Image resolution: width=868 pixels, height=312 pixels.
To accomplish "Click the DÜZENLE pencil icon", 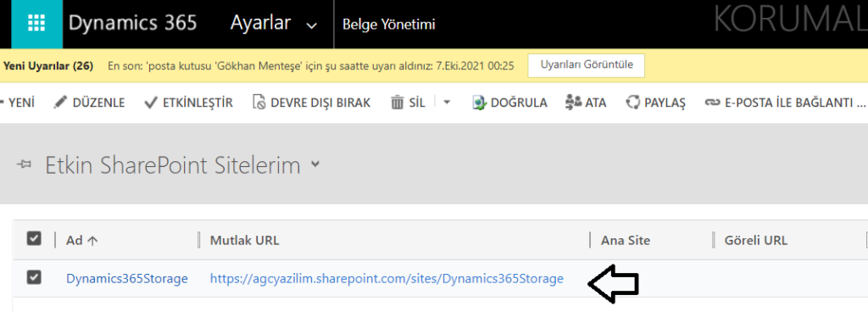I will coord(61,103).
